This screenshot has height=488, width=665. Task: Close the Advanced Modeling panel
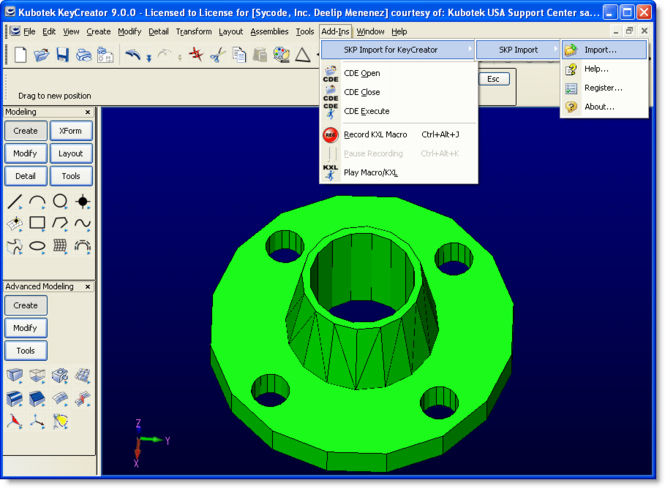point(88,287)
